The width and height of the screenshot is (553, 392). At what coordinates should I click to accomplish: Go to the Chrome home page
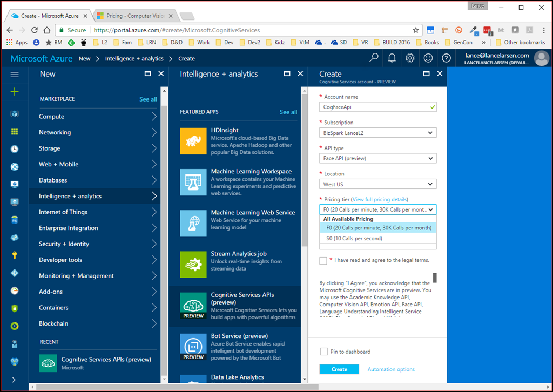(x=47, y=30)
